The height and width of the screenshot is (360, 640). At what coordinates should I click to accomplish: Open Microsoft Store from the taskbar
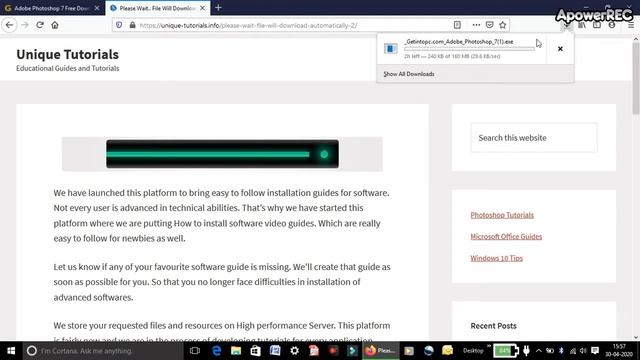pos(256,351)
